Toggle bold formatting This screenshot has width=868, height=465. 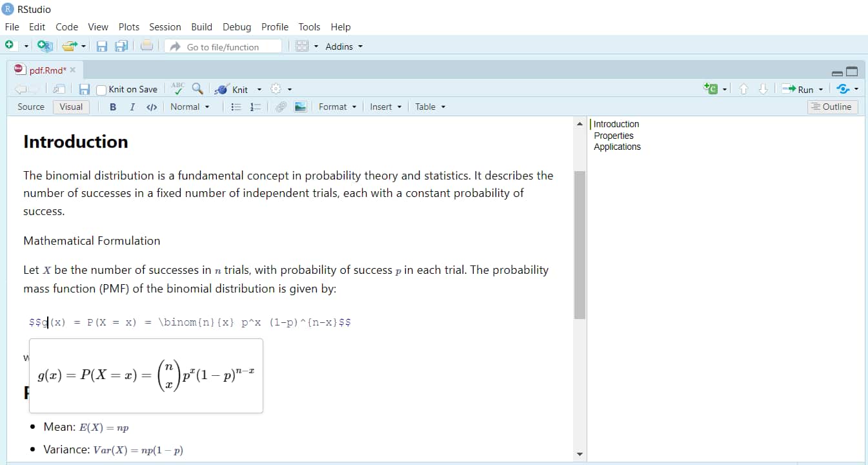click(113, 107)
